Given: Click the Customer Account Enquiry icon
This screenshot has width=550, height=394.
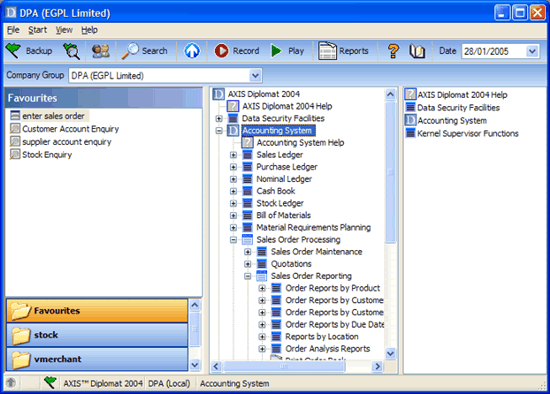Looking at the screenshot, I should tap(15, 128).
